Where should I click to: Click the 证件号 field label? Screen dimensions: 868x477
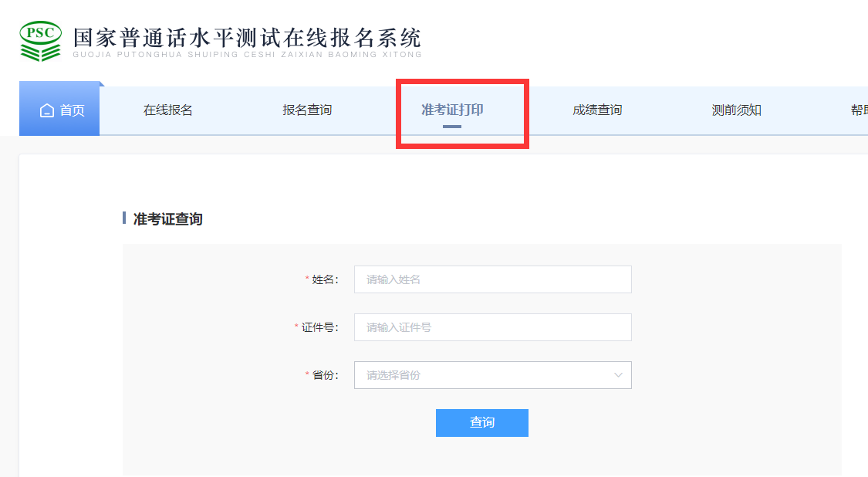[x=319, y=327]
